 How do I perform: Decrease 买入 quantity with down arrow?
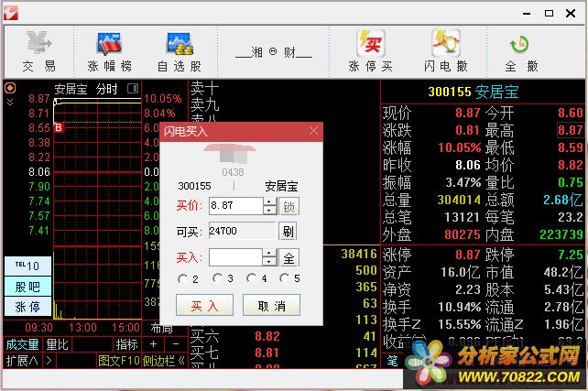click(269, 262)
